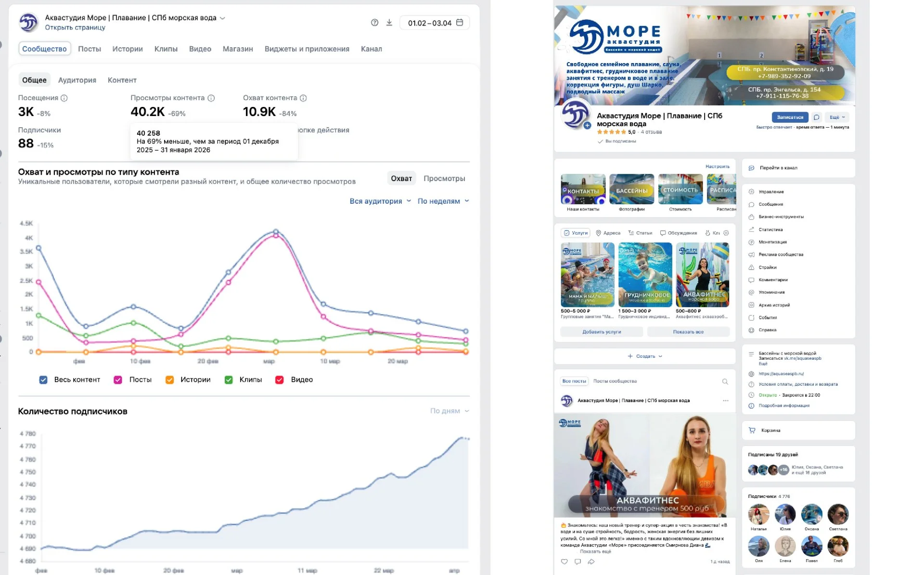Open Справка in the sidebar
Image resolution: width=924 pixels, height=575 pixels.
pyautogui.click(x=767, y=330)
